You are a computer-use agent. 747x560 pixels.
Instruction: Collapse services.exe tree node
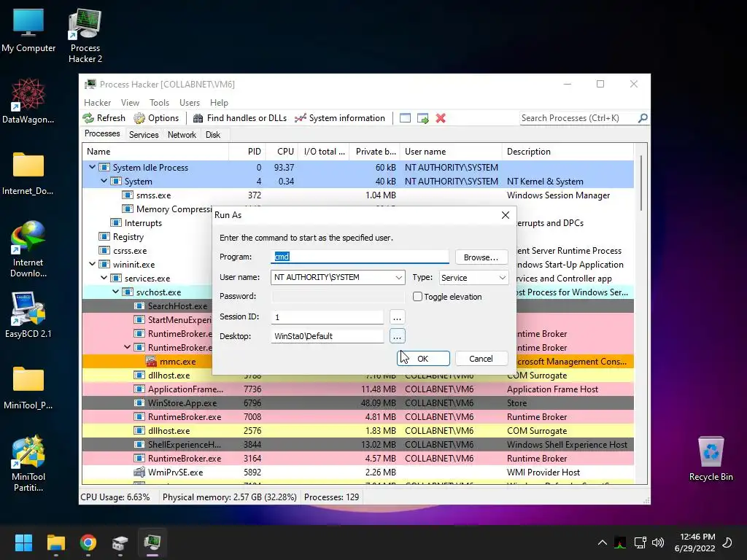104,278
